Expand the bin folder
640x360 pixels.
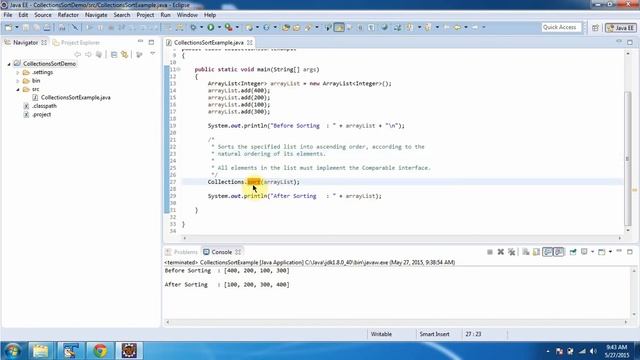[18, 81]
